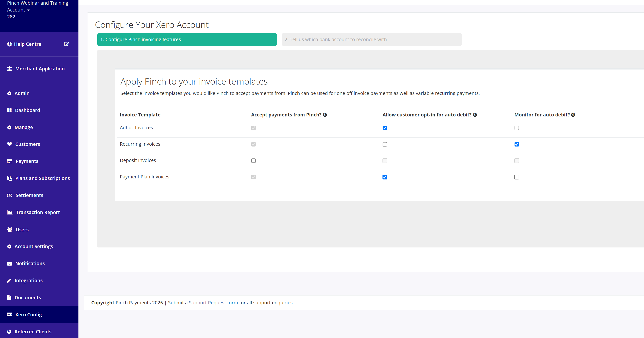Image resolution: width=644 pixels, height=338 pixels.
Task: Click the Settlements money icon
Action: tap(10, 195)
